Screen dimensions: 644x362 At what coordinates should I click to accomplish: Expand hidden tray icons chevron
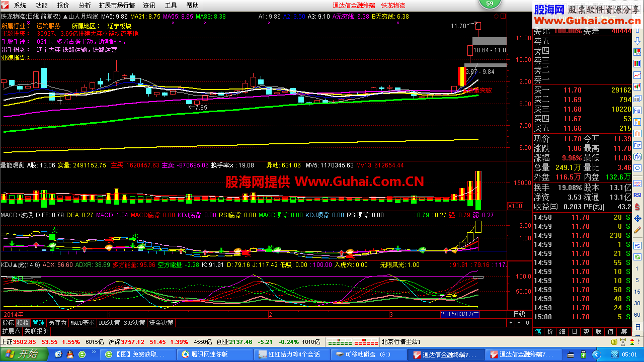click(x=597, y=354)
